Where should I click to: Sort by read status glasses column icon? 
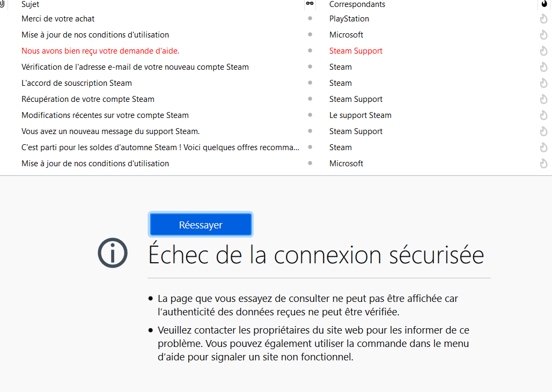point(310,4)
